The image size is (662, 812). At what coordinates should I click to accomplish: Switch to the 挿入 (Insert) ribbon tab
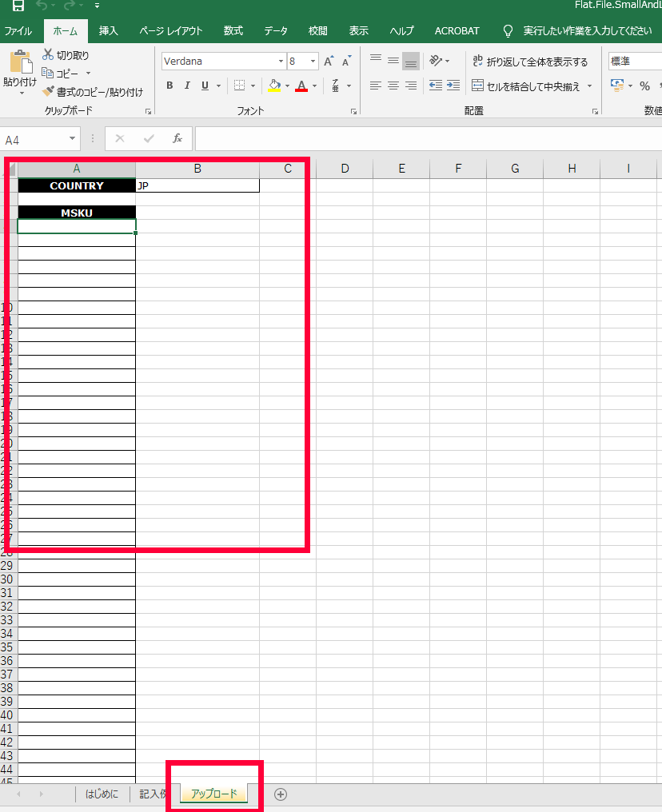(108, 31)
